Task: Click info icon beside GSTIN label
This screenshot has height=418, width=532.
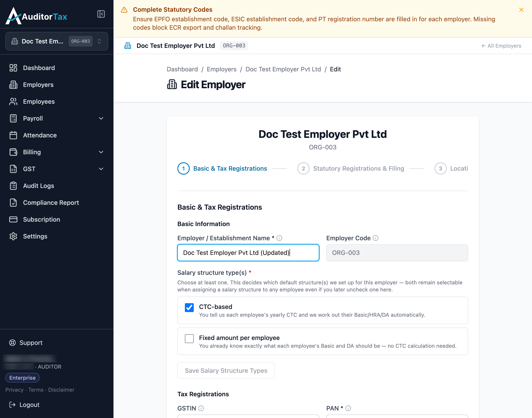Action: coord(201,408)
